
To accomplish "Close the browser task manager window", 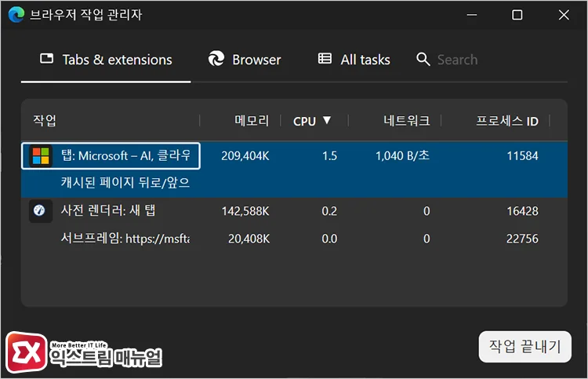I will coord(564,15).
